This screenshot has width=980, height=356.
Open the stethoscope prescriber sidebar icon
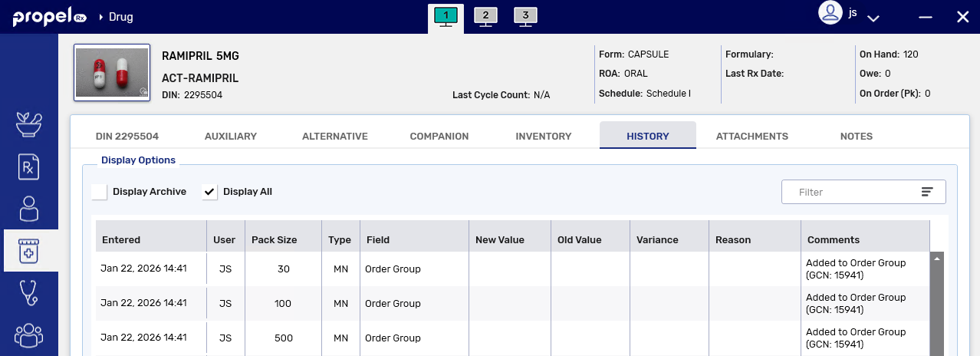[29, 293]
